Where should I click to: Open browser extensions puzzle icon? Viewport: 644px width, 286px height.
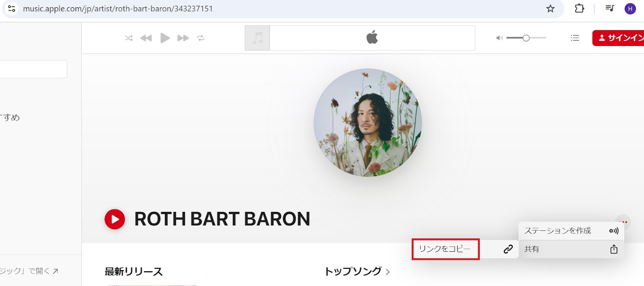(579, 8)
